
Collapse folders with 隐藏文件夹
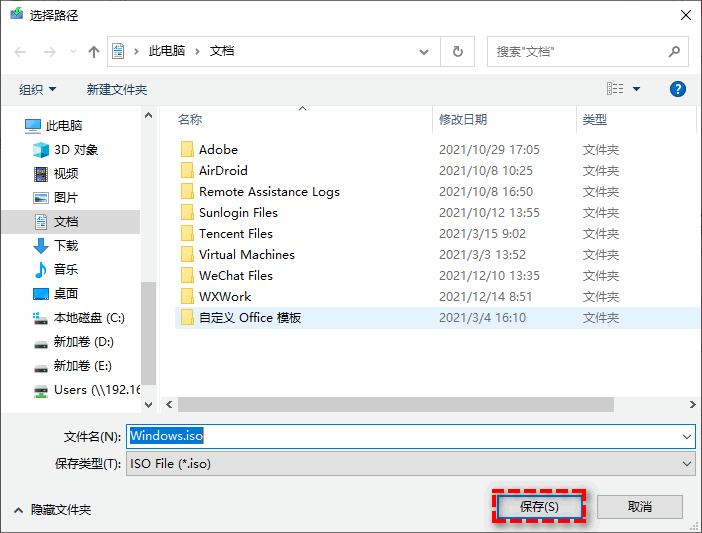[x=53, y=510]
